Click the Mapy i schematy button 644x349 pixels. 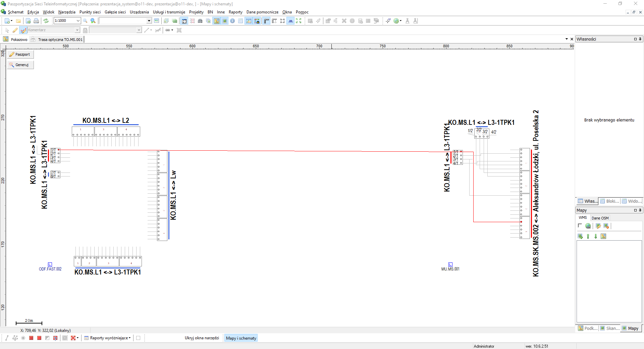(241, 338)
